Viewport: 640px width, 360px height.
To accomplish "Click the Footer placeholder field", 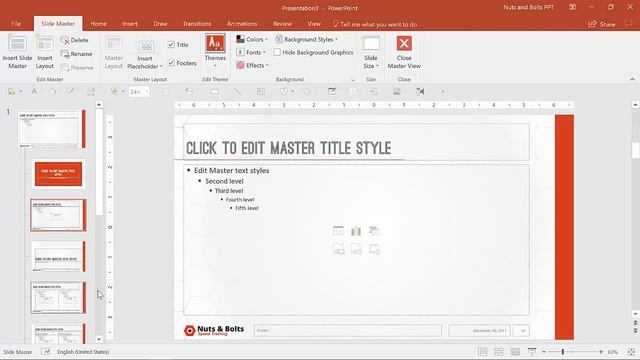I will 348,330.
